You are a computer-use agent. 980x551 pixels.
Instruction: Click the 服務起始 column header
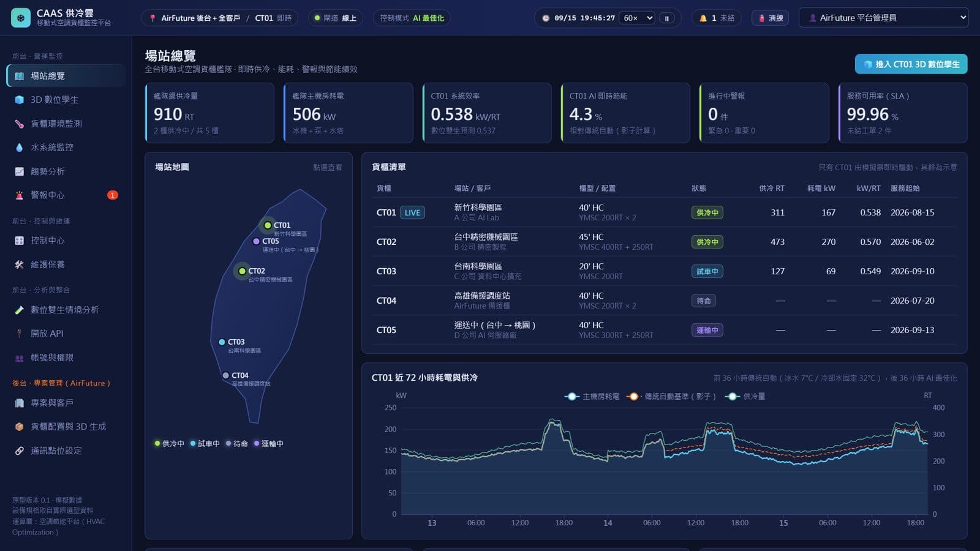905,189
